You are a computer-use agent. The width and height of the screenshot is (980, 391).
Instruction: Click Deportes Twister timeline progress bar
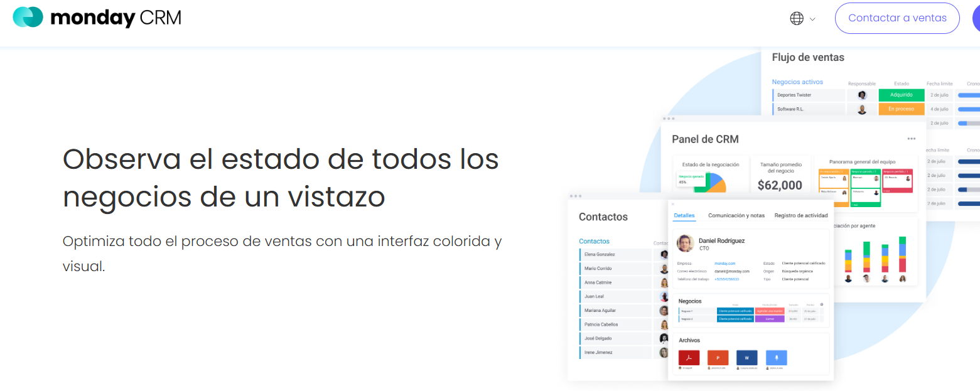[x=968, y=95]
